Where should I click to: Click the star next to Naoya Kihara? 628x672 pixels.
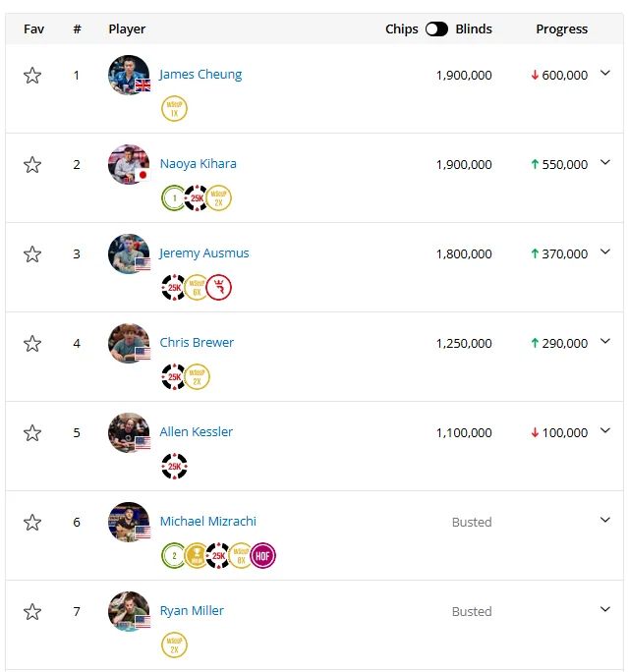tap(32, 165)
